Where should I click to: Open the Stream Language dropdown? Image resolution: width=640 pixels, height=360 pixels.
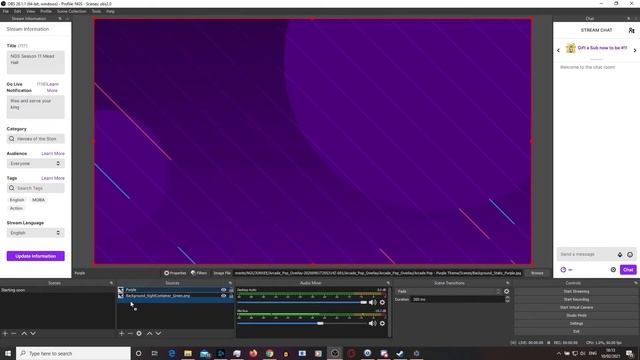pyautogui.click(x=36, y=233)
